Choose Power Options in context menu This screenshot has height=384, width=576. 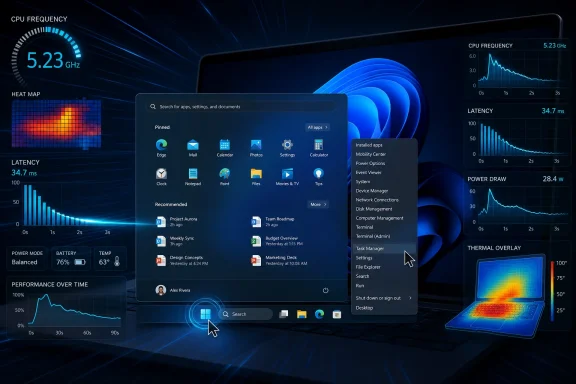coord(370,164)
